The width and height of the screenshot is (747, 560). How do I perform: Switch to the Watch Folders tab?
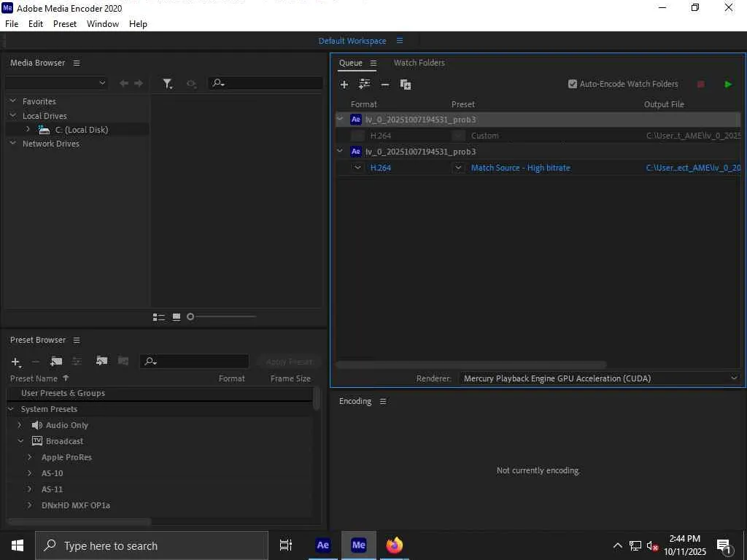pyautogui.click(x=419, y=63)
